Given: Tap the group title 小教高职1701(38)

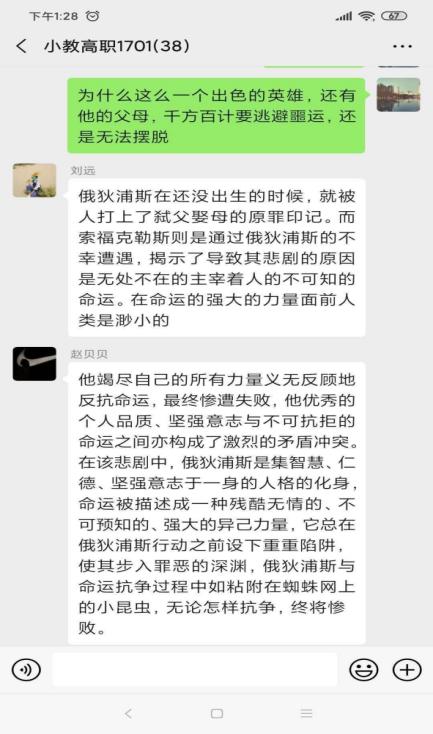Looking at the screenshot, I should coord(117,46).
